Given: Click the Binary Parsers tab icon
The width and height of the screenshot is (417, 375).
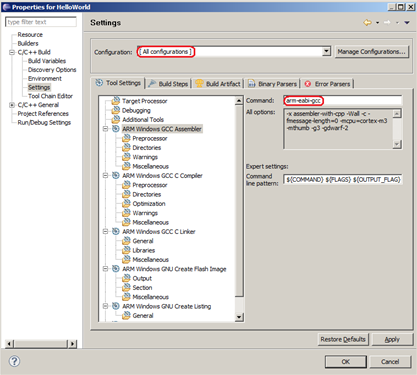Looking at the screenshot, I should (x=252, y=84).
